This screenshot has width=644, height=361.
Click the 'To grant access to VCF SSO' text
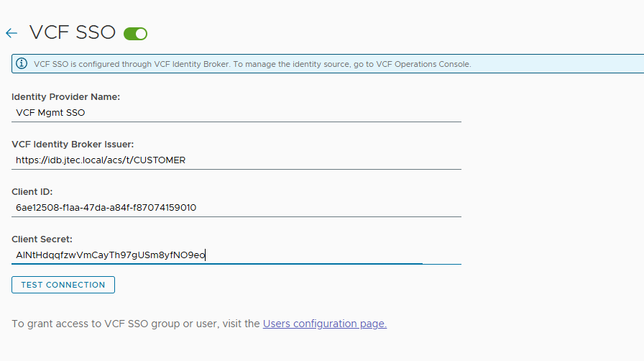(x=80, y=324)
